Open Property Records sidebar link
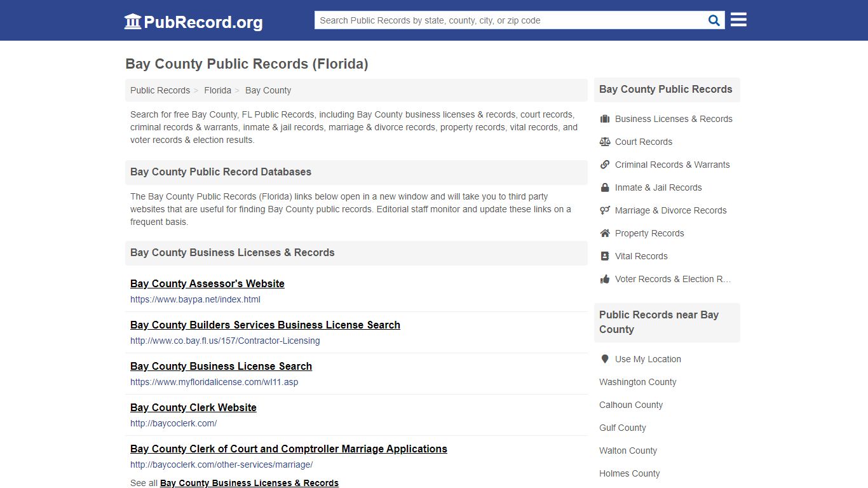 click(649, 233)
